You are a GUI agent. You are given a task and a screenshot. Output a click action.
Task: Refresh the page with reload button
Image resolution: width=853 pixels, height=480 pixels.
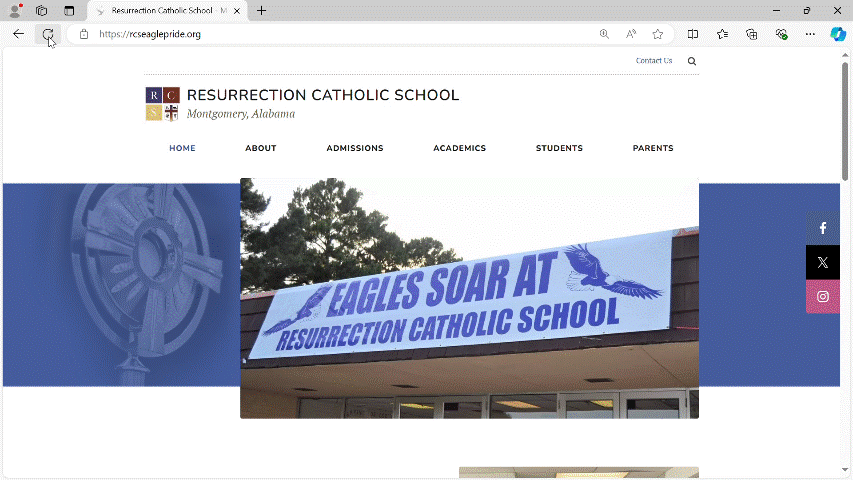pos(48,34)
